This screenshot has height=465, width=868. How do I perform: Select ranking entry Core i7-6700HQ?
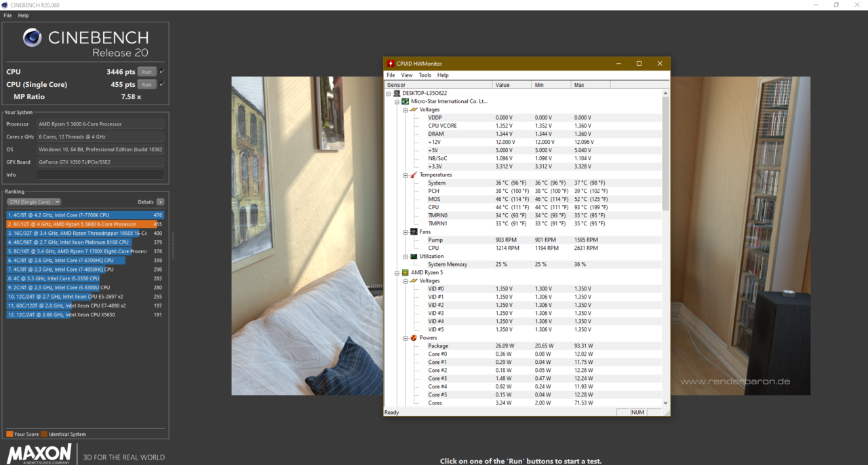tap(85, 260)
